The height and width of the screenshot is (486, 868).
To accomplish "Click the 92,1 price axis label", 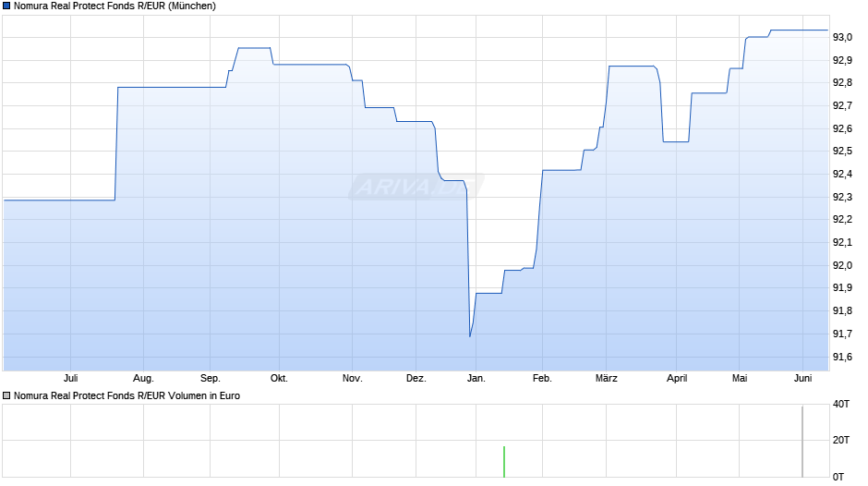I will tap(842, 243).
